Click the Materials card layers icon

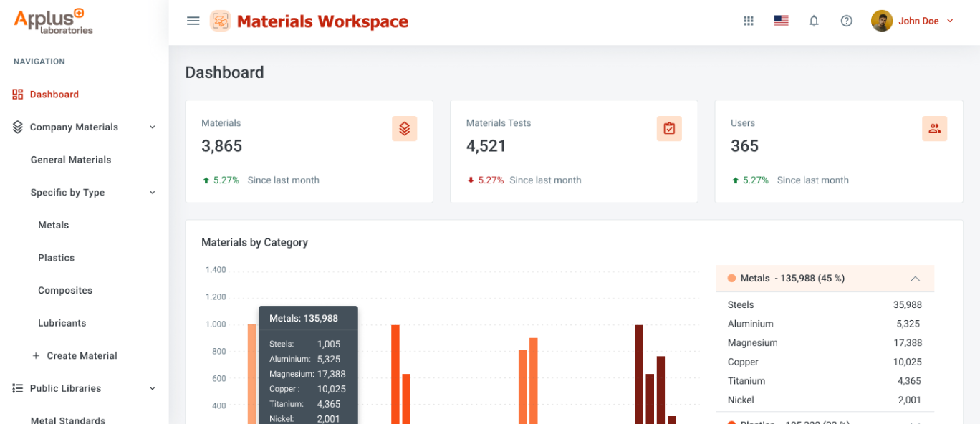click(404, 129)
